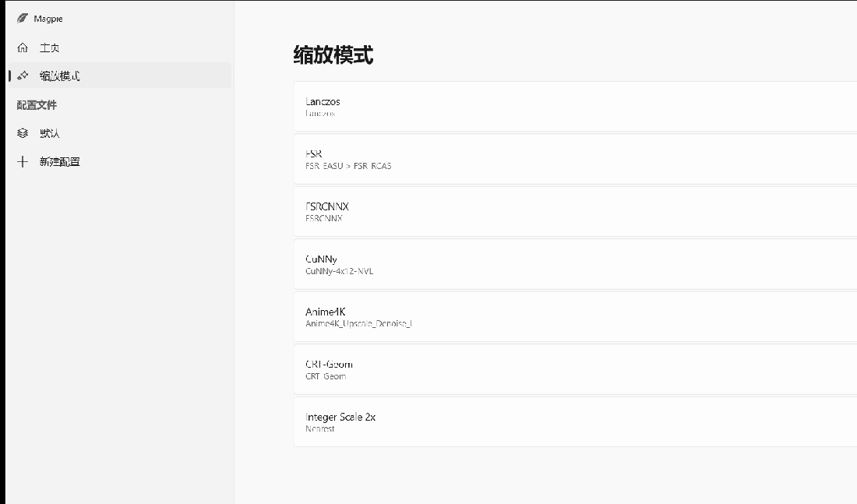Open the 默认 profile

coord(120,133)
